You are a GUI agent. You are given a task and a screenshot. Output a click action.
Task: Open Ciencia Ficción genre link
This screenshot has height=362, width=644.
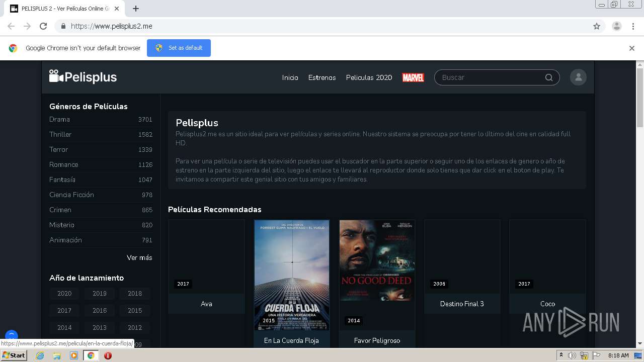[x=101, y=195]
